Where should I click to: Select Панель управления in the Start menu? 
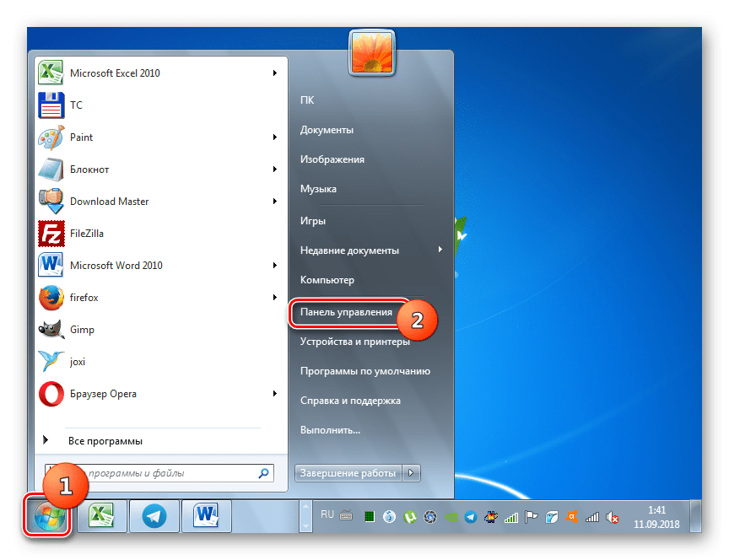coord(347,311)
